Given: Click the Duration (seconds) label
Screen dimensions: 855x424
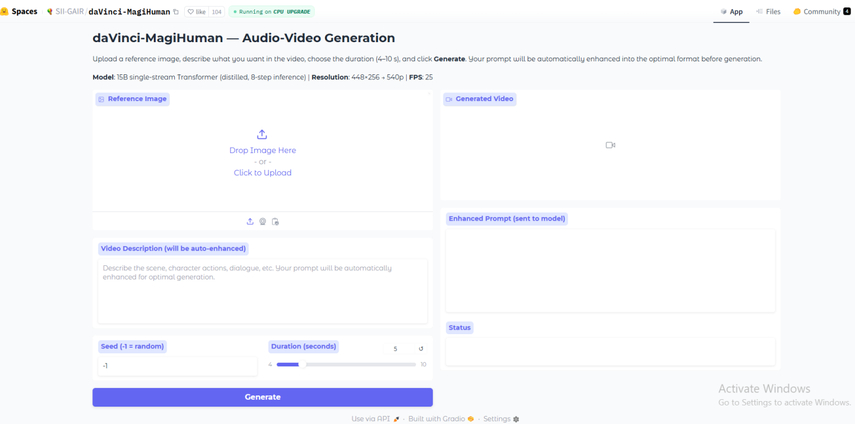Looking at the screenshot, I should point(304,347).
